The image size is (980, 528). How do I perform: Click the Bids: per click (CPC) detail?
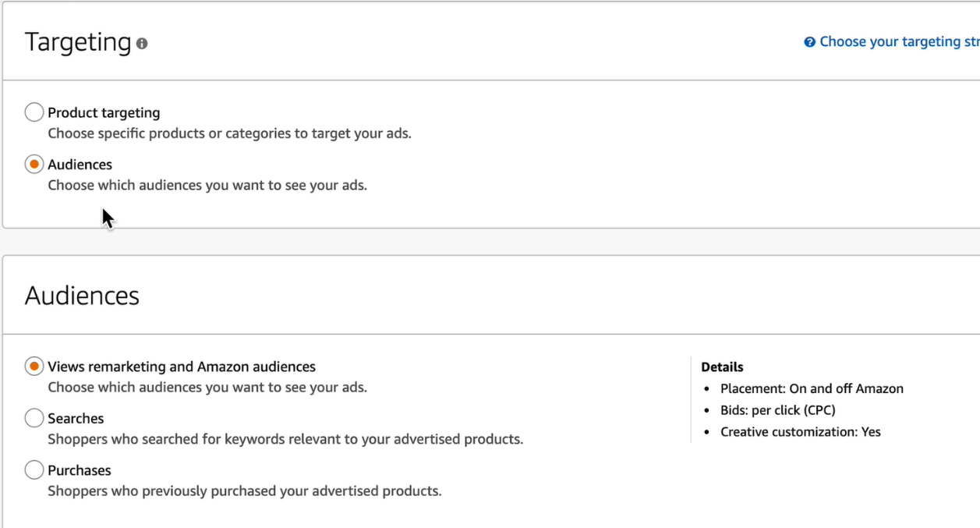click(x=777, y=410)
